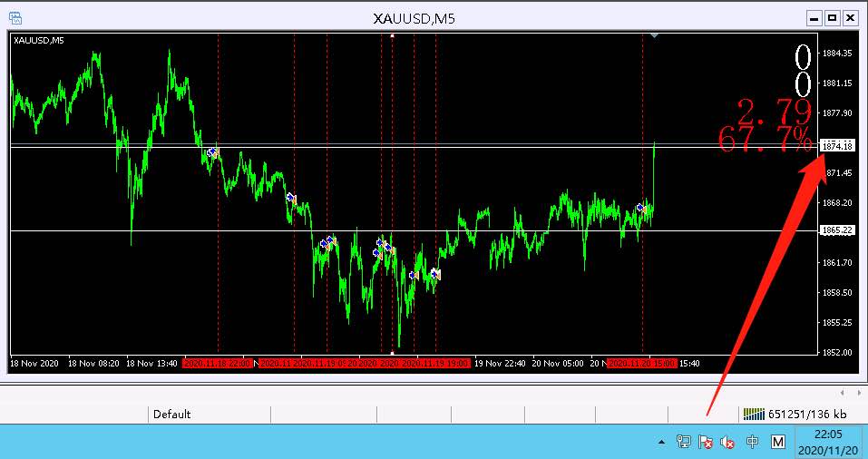Viewport: 868px width, 459px height.
Task: Switch the 中 input method indicator
Action: 752,441
